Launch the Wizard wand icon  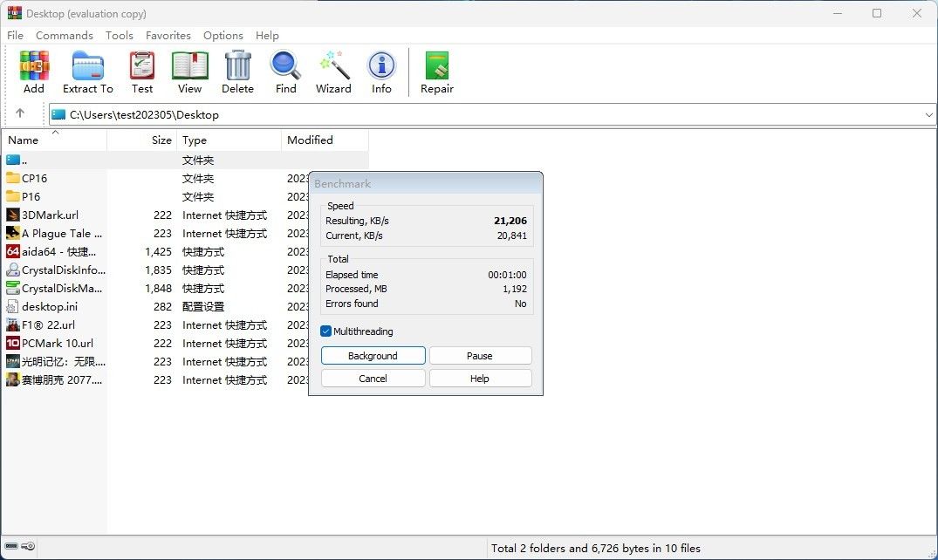[x=333, y=66]
